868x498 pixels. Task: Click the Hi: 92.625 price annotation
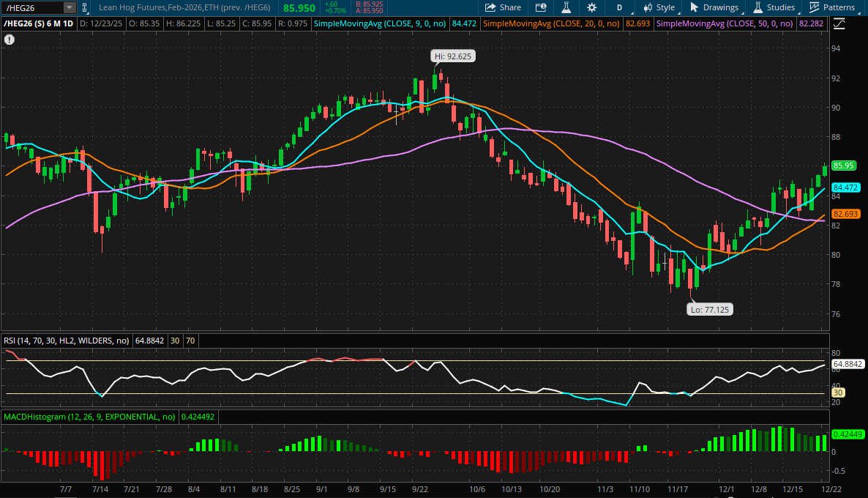click(x=452, y=56)
